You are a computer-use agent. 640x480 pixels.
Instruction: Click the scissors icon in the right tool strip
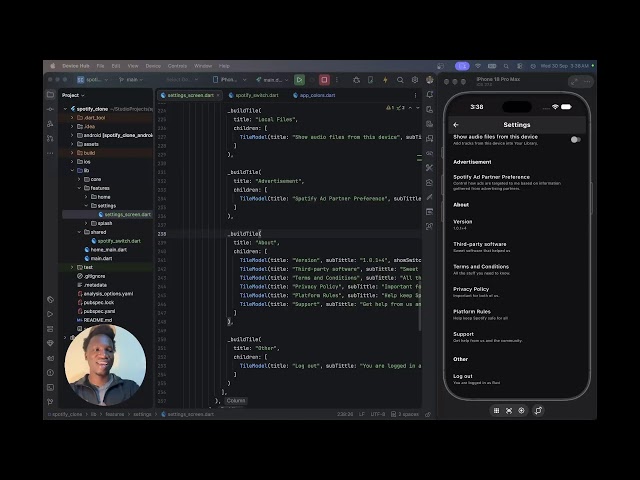(429, 168)
